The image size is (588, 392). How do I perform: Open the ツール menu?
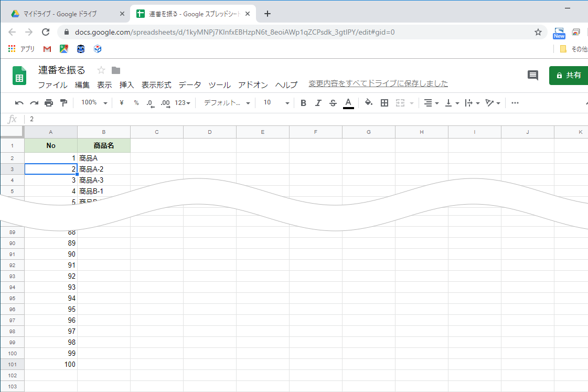(219, 85)
